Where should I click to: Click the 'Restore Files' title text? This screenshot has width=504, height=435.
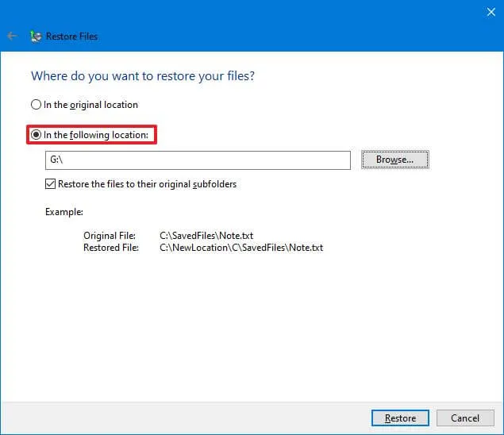pos(71,37)
